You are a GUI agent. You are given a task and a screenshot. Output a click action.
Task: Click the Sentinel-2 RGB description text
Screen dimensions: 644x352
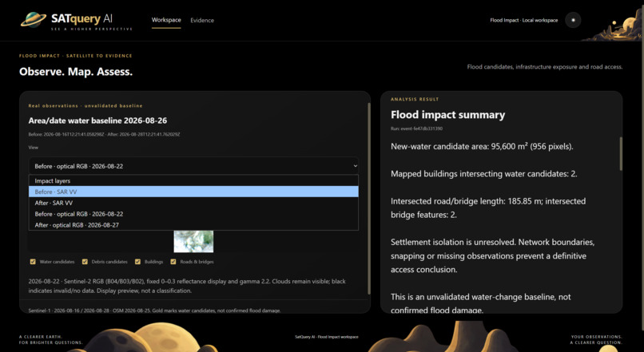point(187,286)
